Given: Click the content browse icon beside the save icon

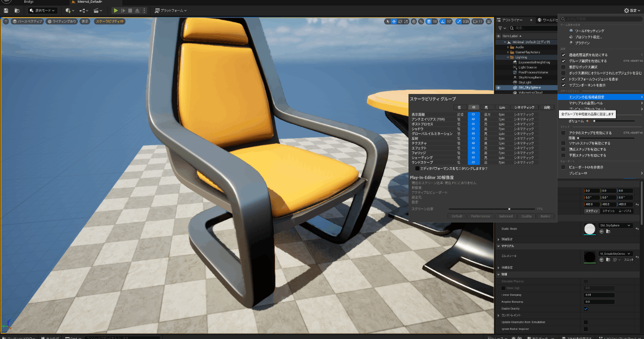Looking at the screenshot, I should (x=17, y=10).
